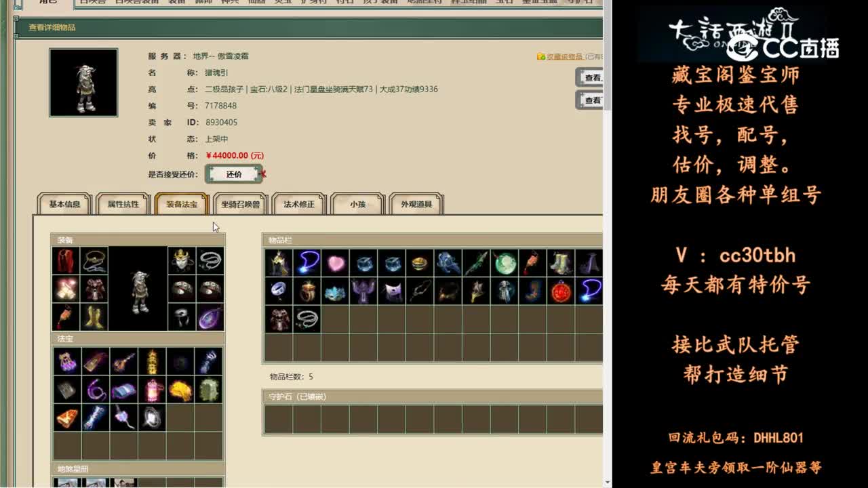
Task: Select the purple whip treasure icon
Action: (x=95, y=390)
